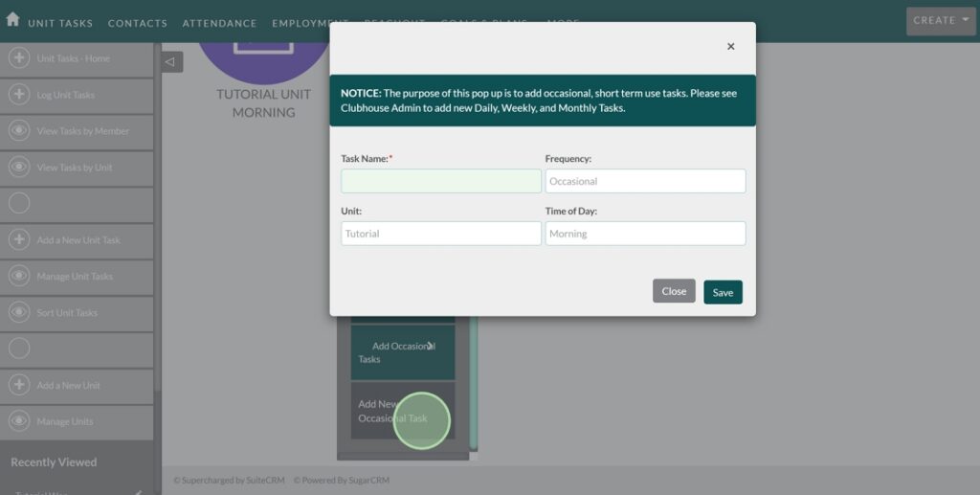Open the Contacts menu
The image size is (980, 495).
tap(137, 23)
